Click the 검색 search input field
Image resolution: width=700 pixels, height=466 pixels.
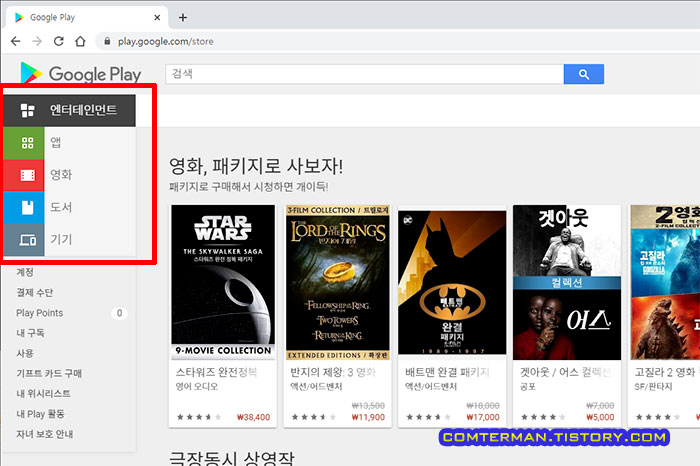(365, 74)
